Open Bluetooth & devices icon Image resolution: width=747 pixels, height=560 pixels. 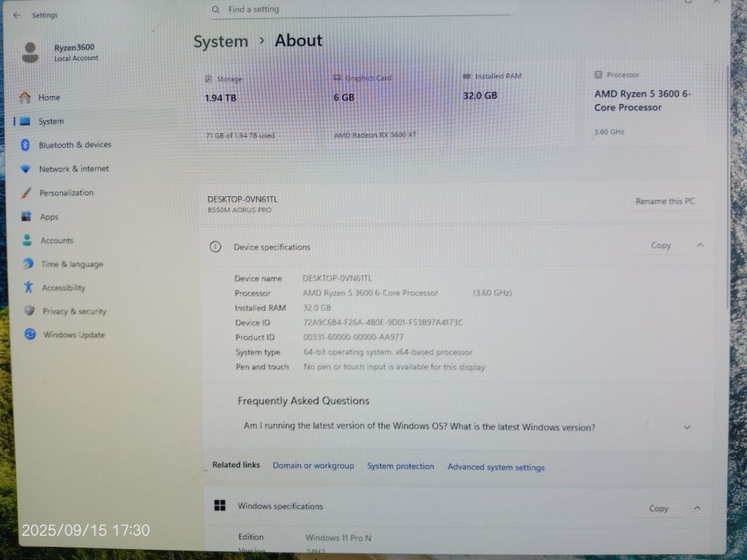click(x=26, y=145)
